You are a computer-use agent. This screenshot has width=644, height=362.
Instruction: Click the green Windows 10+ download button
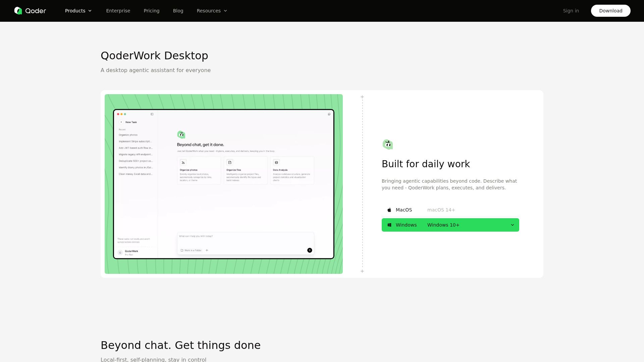(443, 225)
